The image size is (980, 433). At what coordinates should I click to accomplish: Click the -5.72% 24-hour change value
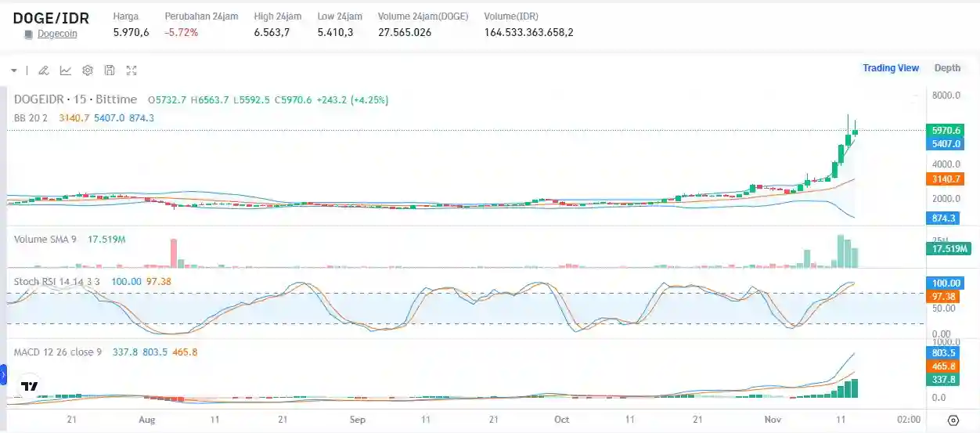click(x=181, y=32)
